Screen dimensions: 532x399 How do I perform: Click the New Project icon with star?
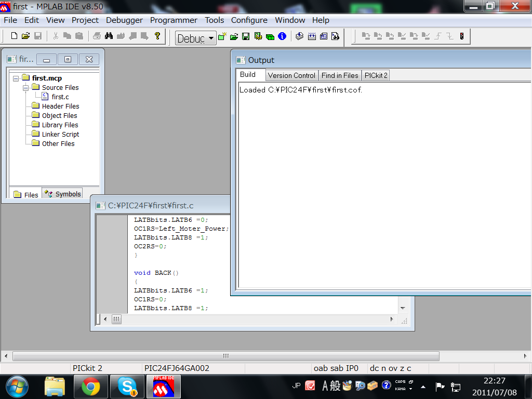222,36
